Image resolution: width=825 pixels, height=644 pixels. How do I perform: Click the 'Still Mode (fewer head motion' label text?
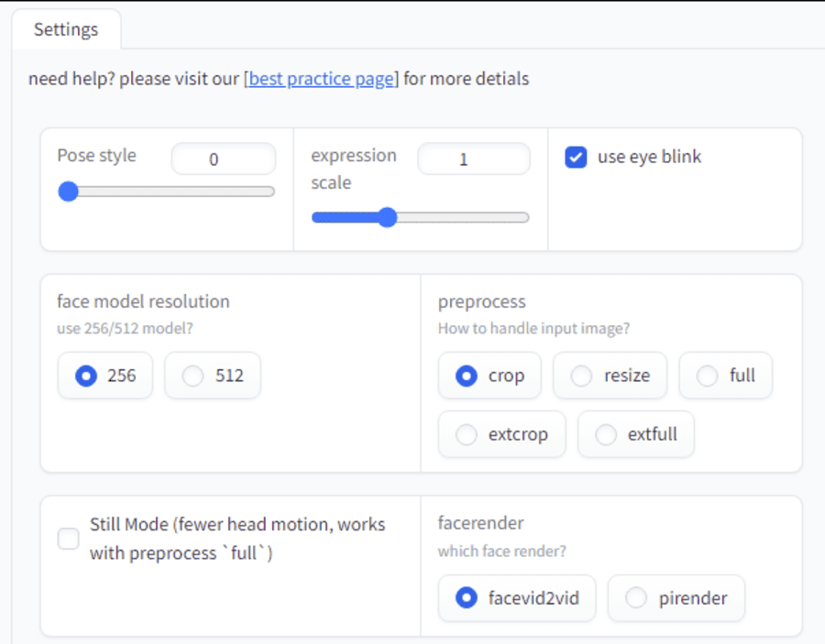pos(211,525)
